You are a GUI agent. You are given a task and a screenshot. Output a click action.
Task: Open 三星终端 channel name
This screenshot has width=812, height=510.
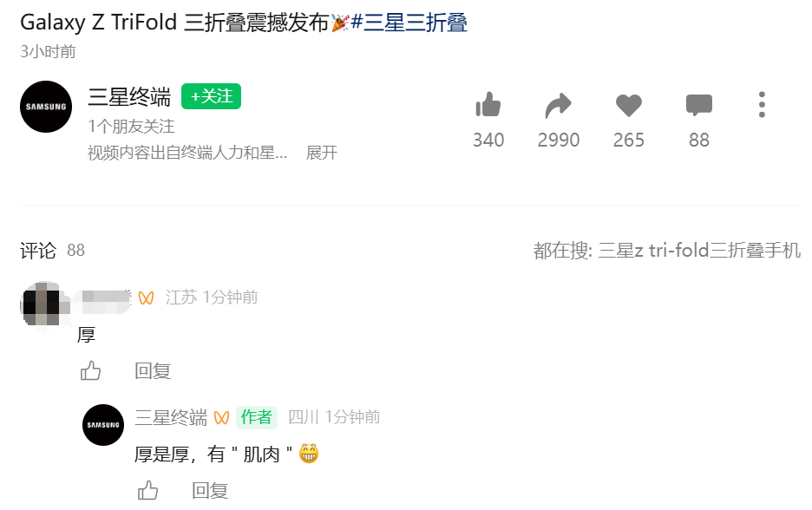click(129, 97)
